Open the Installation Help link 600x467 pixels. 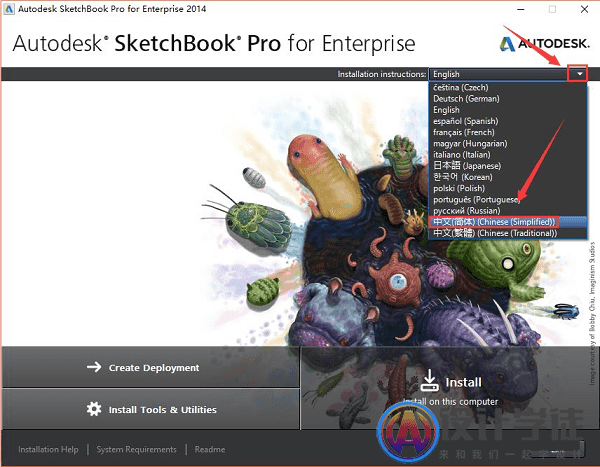point(48,449)
